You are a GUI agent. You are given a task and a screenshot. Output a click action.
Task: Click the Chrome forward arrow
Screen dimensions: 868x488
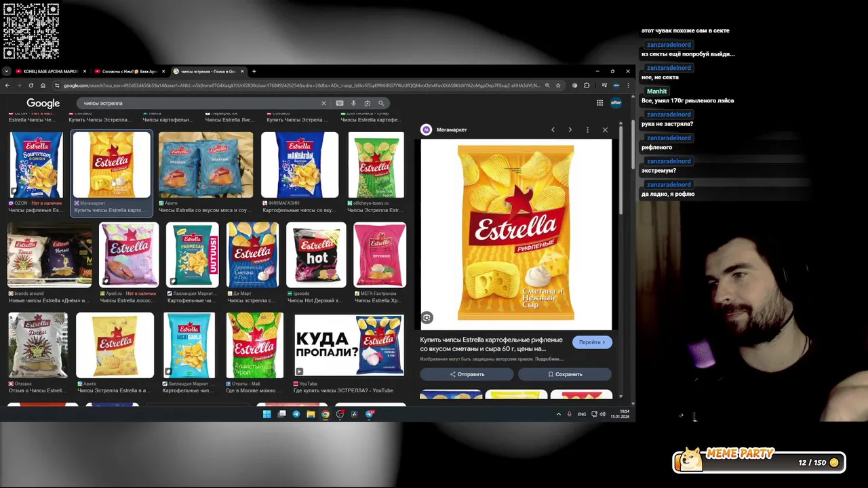pyautogui.click(x=19, y=85)
